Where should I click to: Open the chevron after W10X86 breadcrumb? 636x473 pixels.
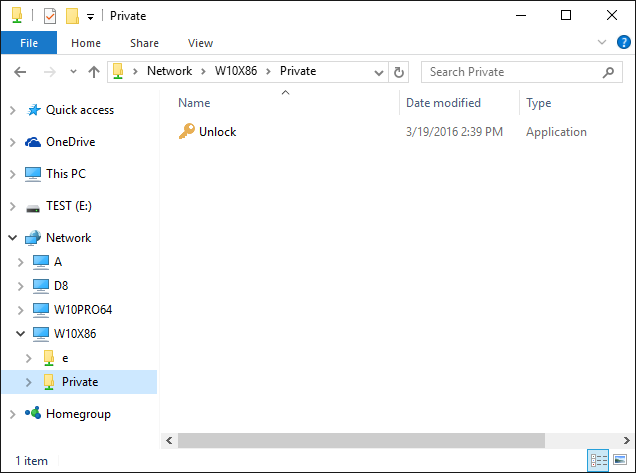click(268, 72)
